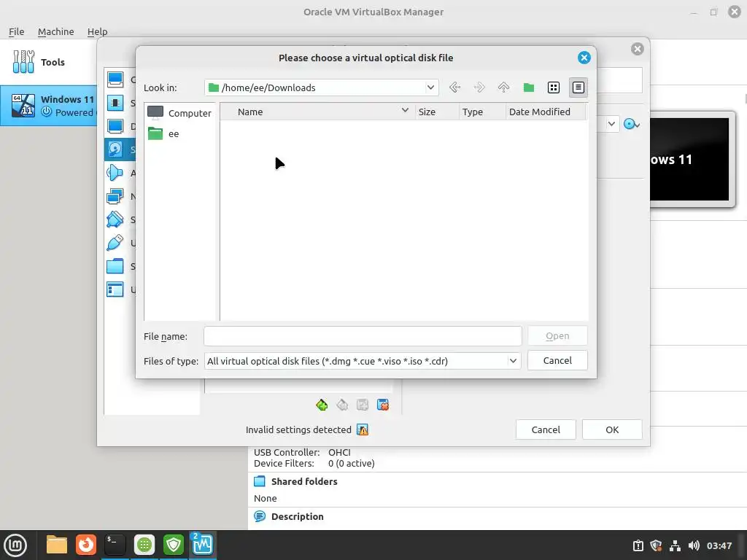Go forward in file dialog history
This screenshot has width=747, height=560.
pos(479,87)
